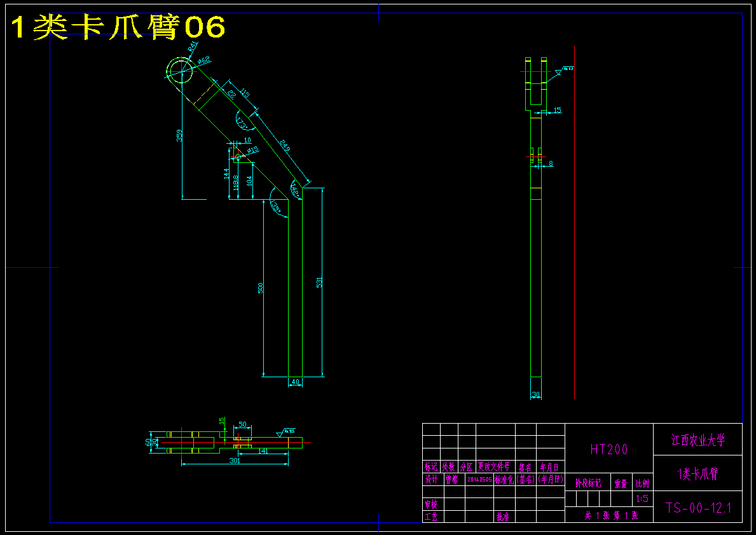
Task: Select the "批准" cell
Action: tap(503, 517)
